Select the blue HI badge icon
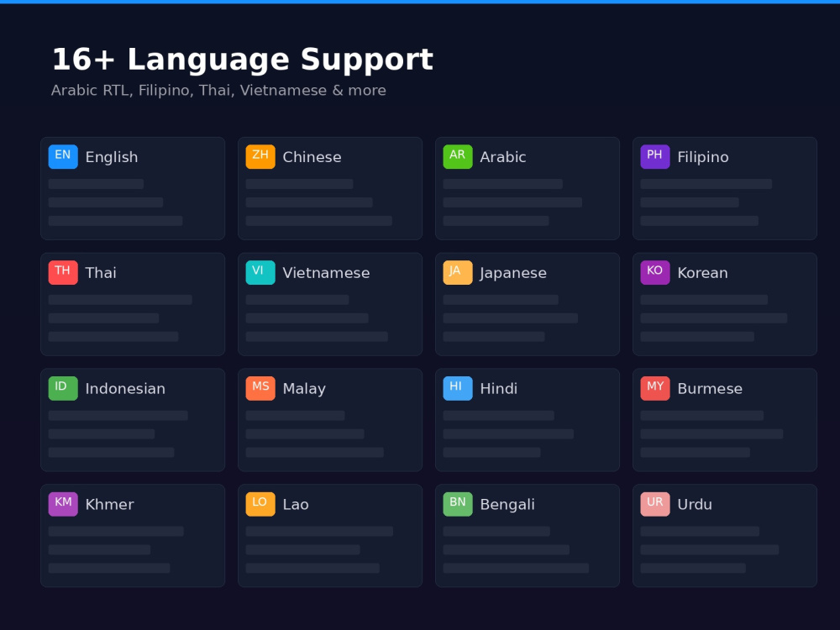The image size is (840, 630). (458, 388)
